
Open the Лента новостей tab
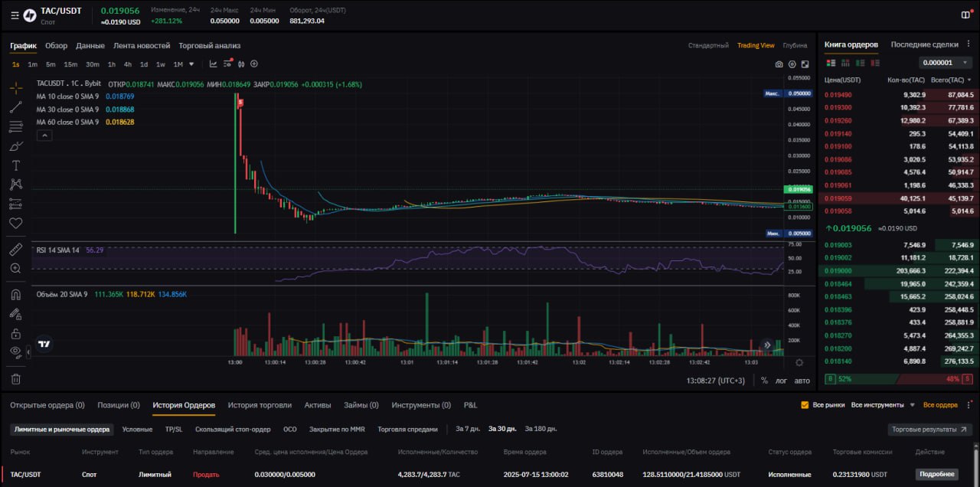point(142,46)
